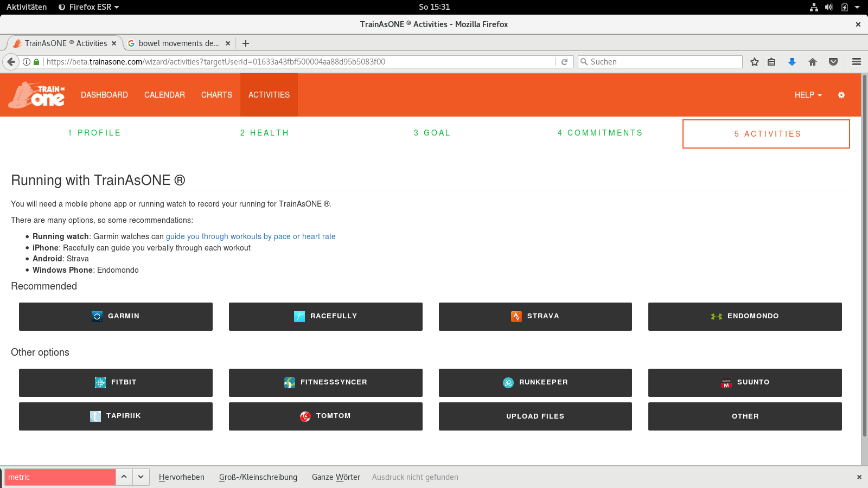
Task: Toggle Ganze Wörter whole words option
Action: [336, 477]
